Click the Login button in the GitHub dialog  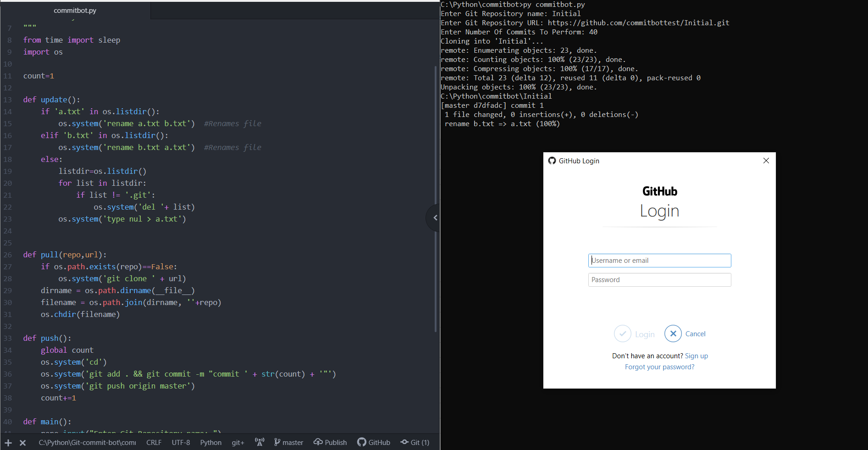click(x=635, y=334)
